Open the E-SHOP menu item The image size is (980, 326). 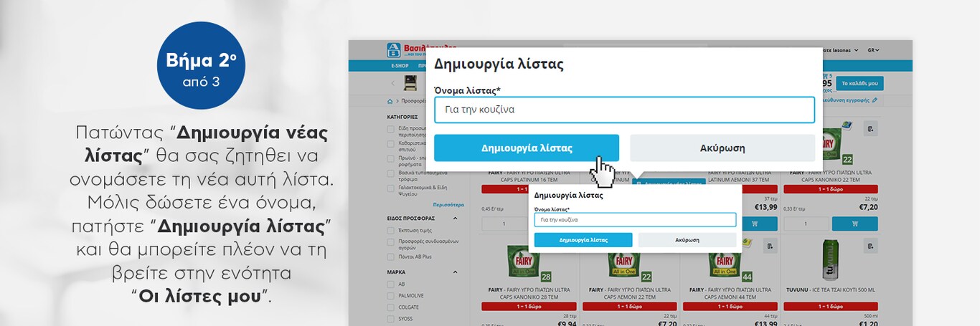pos(400,66)
